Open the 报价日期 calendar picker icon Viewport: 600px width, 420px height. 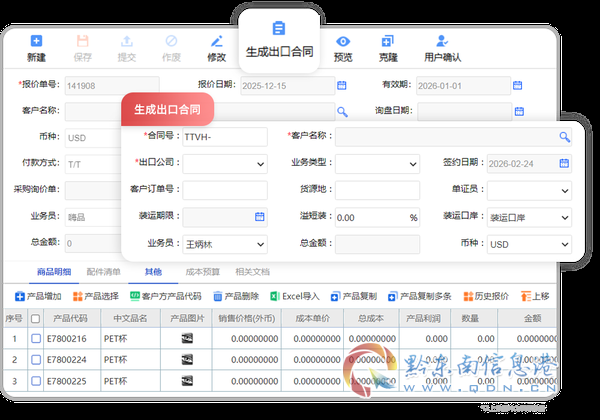(x=342, y=85)
